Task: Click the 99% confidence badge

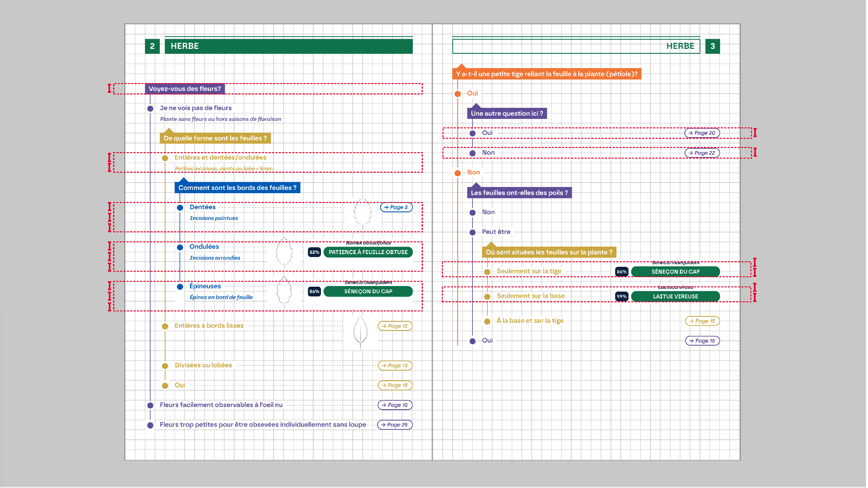Action: 623,297
